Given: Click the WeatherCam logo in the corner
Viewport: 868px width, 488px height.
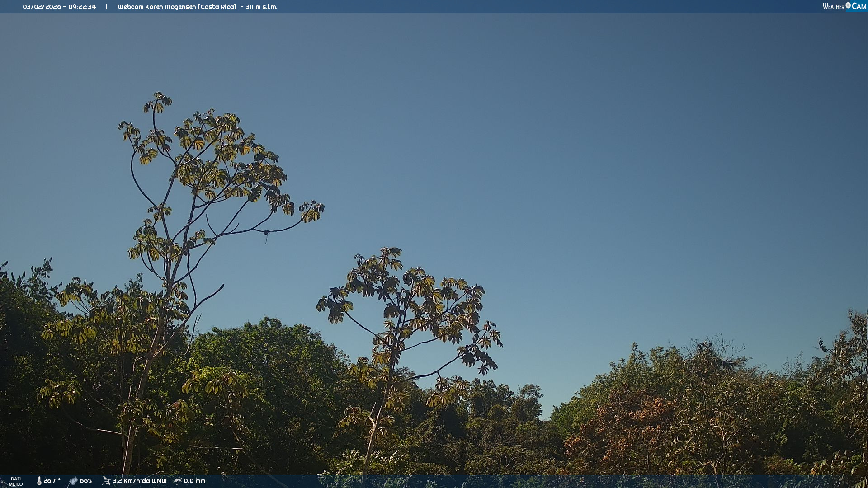Looking at the screenshot, I should pos(844,6).
